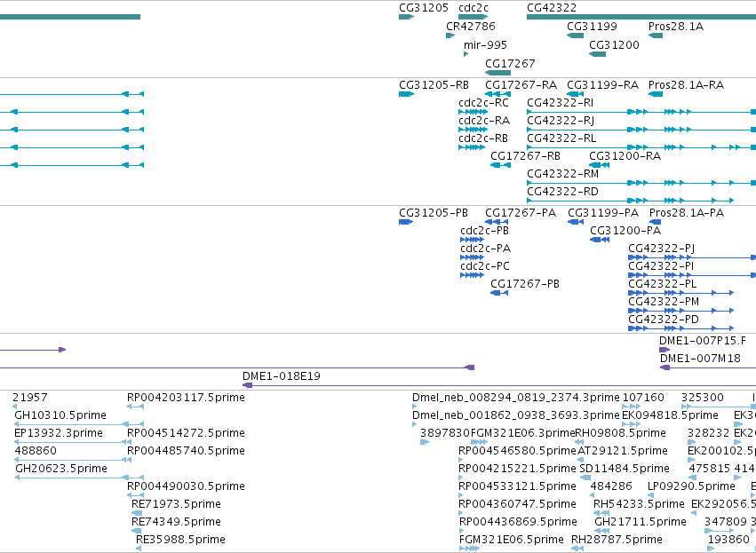The width and height of the screenshot is (756, 553).
Task: Select protein CG42322-PL
Action: [680, 293]
